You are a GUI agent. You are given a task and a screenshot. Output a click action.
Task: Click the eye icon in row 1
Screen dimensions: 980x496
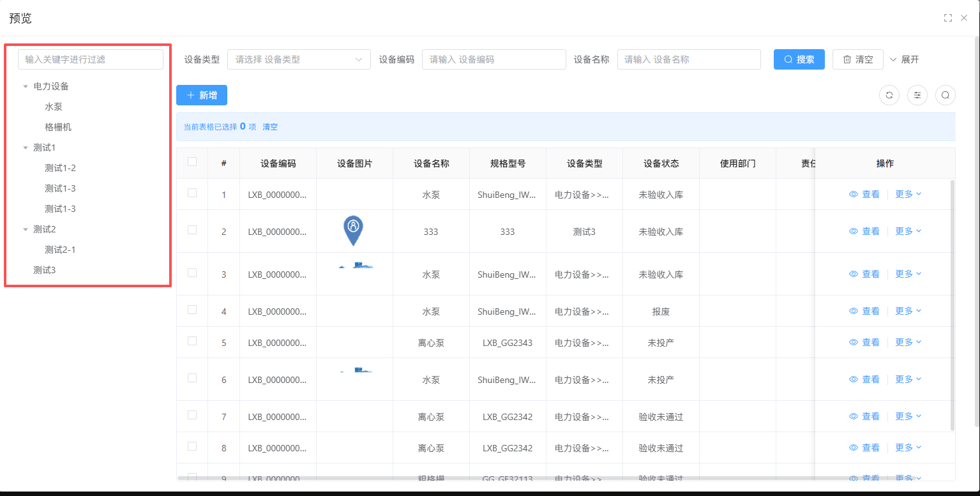click(854, 195)
